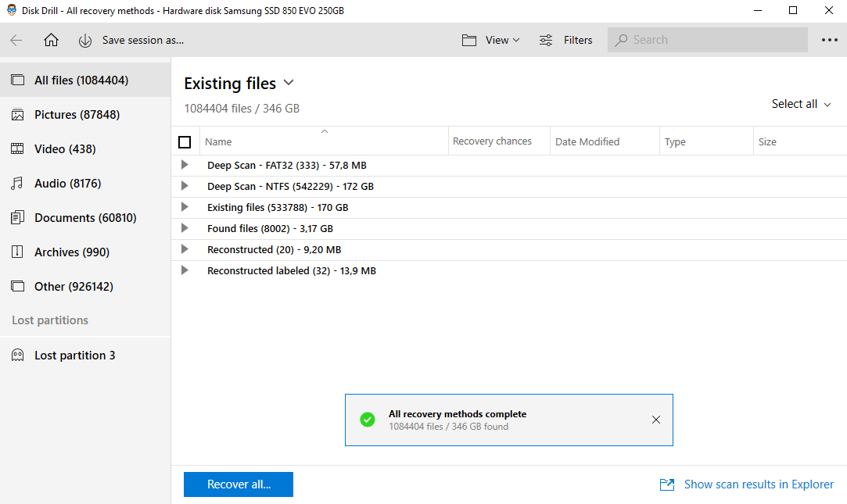Tick the select-all checkbox in header

pyautogui.click(x=185, y=142)
